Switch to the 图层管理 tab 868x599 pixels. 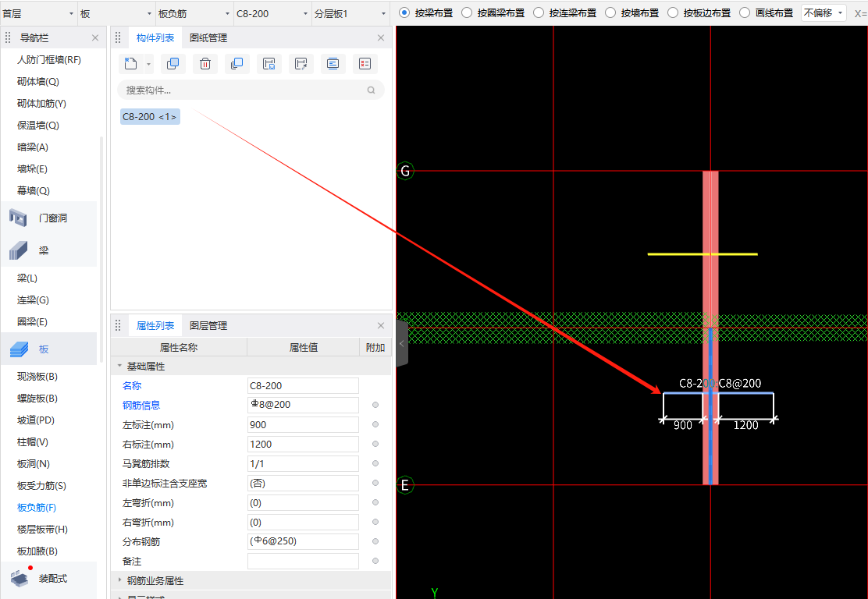(208, 325)
